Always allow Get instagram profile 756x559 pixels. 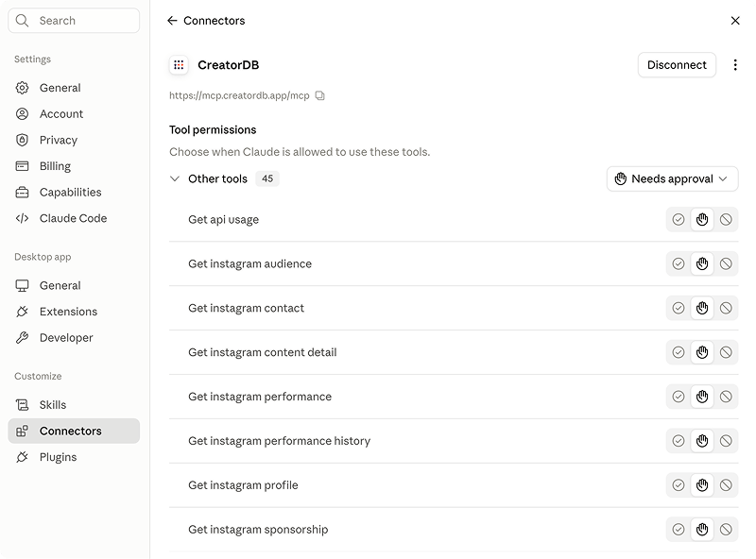coord(679,485)
